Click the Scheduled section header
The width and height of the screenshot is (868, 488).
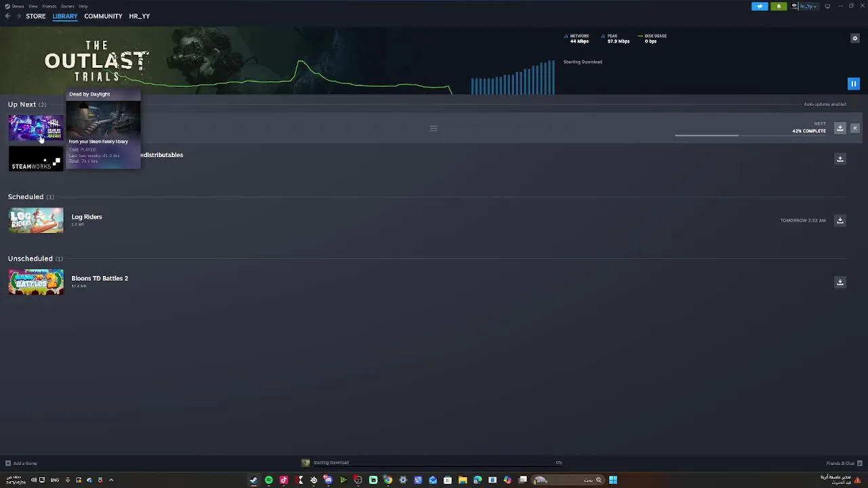point(31,197)
